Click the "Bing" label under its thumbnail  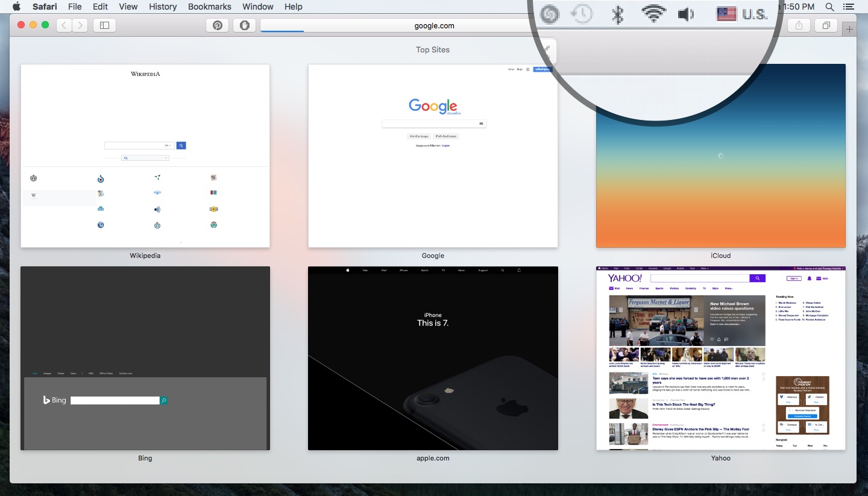[145, 458]
